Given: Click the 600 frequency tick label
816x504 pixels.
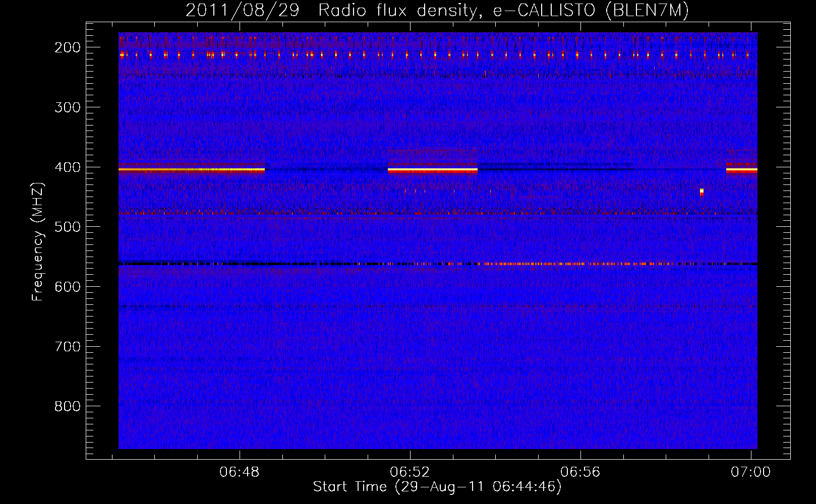Looking at the screenshot, I should tap(68, 287).
